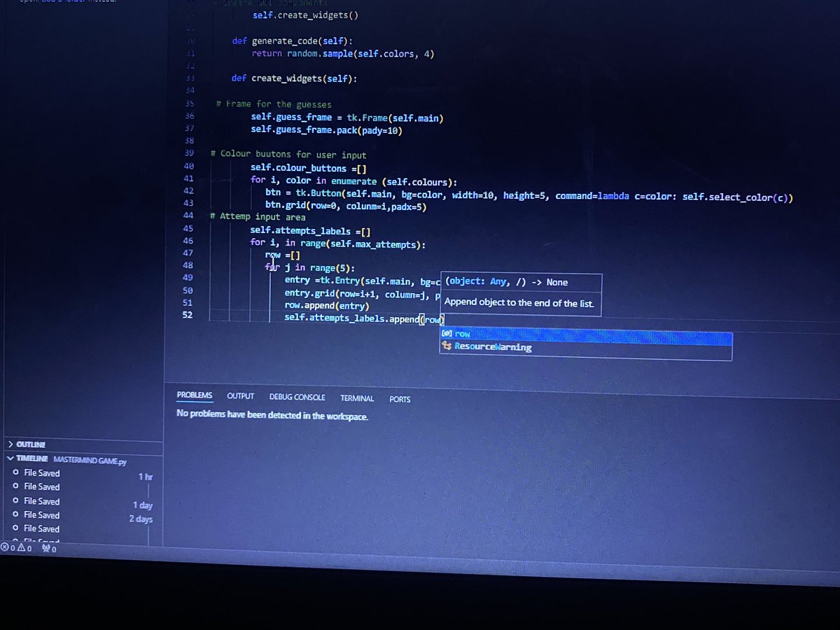Viewport: 840px width, 630px height.
Task: Click the '2 days' timeline timestamp
Action: (x=141, y=519)
